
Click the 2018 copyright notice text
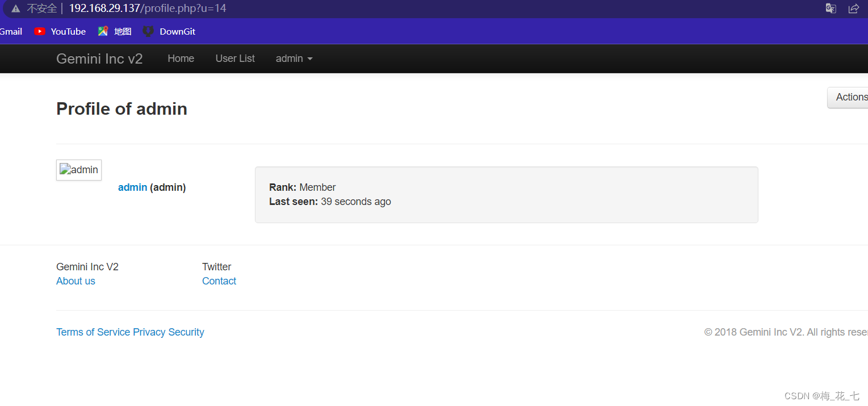coord(786,332)
